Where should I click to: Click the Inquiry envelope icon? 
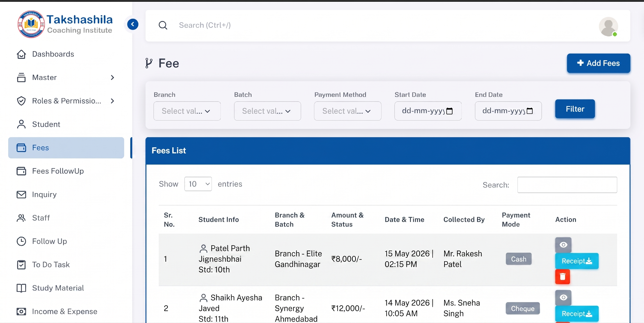pos(21,194)
